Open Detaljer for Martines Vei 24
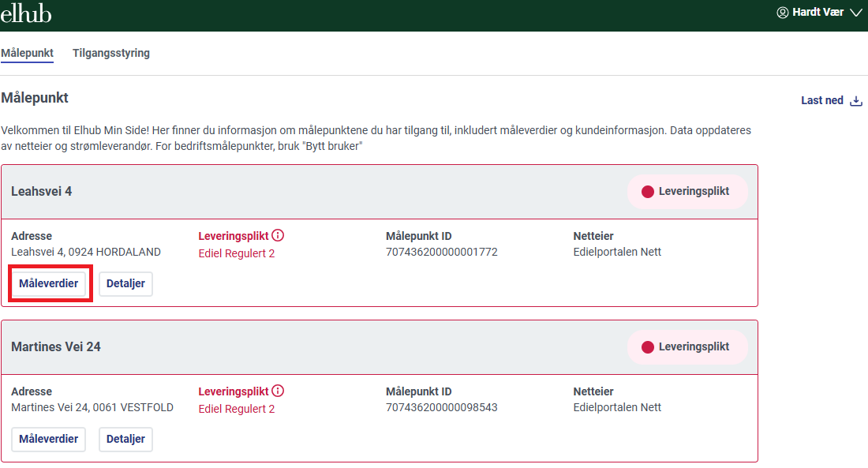 pos(125,440)
